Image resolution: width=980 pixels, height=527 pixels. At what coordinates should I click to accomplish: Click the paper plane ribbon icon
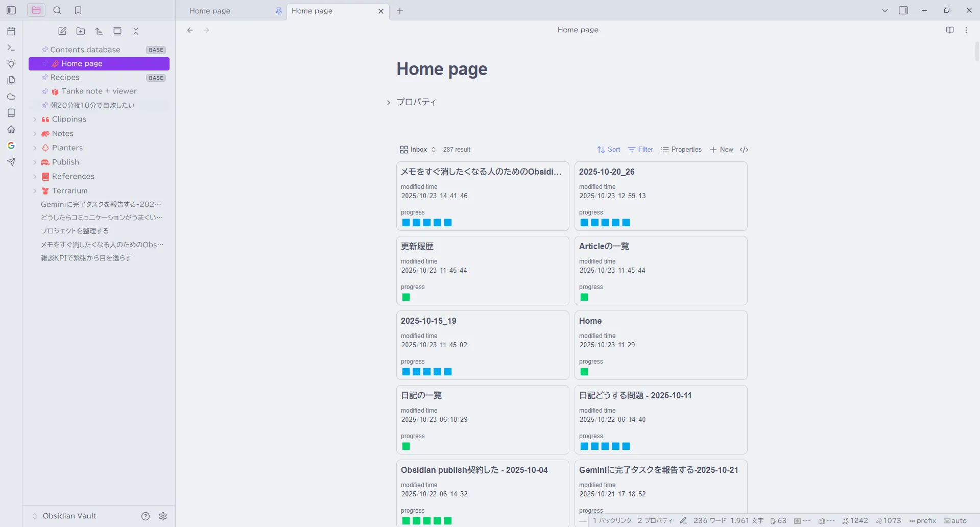(11, 162)
